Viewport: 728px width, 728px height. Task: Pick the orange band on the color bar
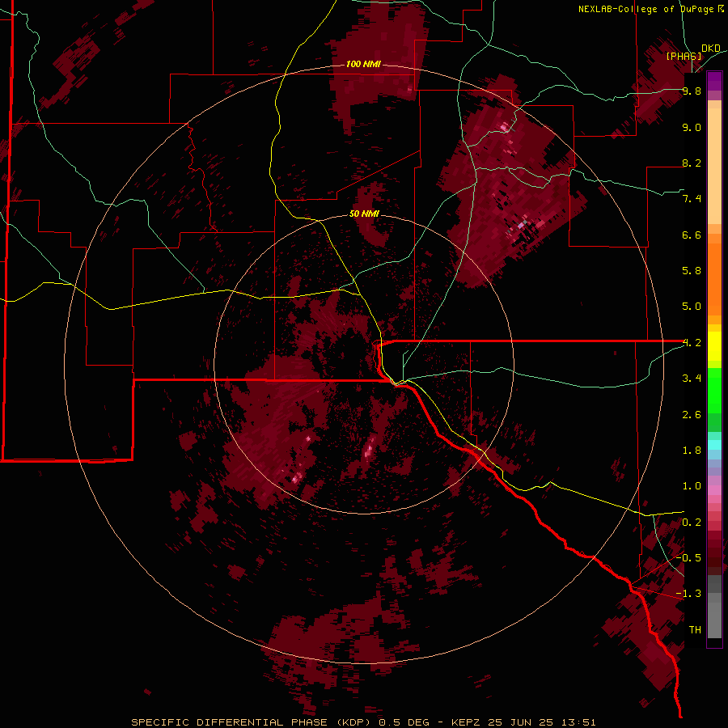coord(714,279)
